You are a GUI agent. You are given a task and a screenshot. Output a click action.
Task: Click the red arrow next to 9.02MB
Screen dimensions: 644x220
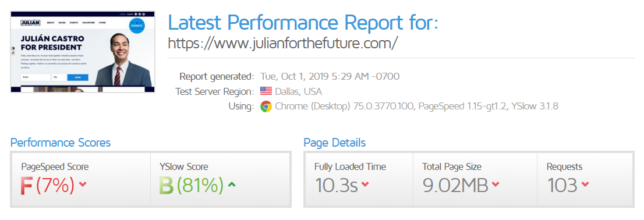[x=496, y=184]
